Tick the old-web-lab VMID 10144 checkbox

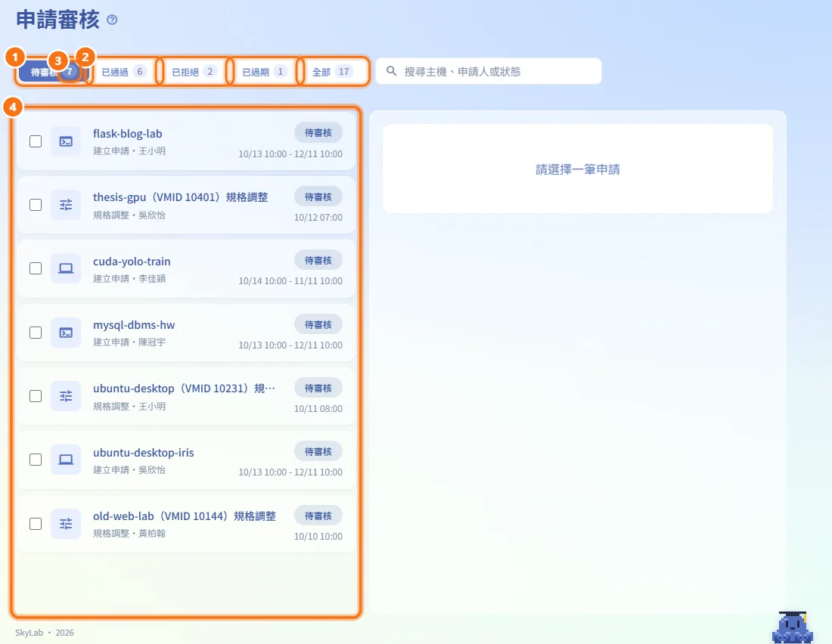tap(36, 524)
